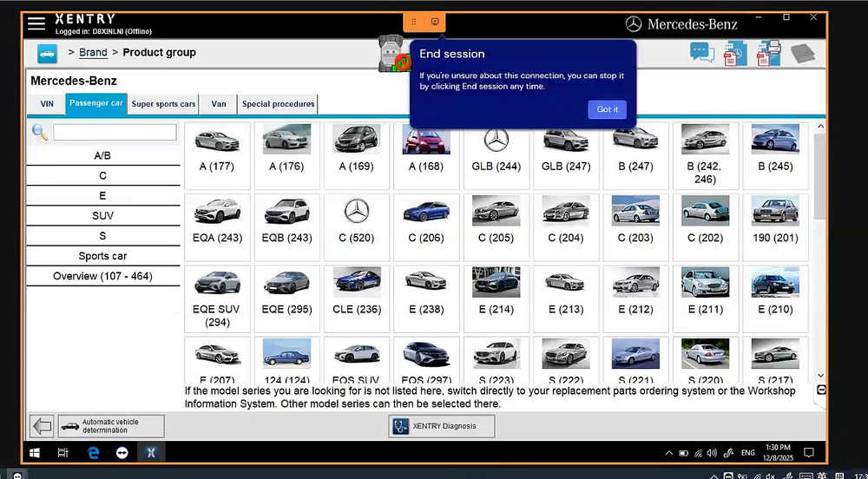Click the end session icon on orange tab
Image resolution: width=868 pixels, height=479 pixels.
click(x=435, y=21)
